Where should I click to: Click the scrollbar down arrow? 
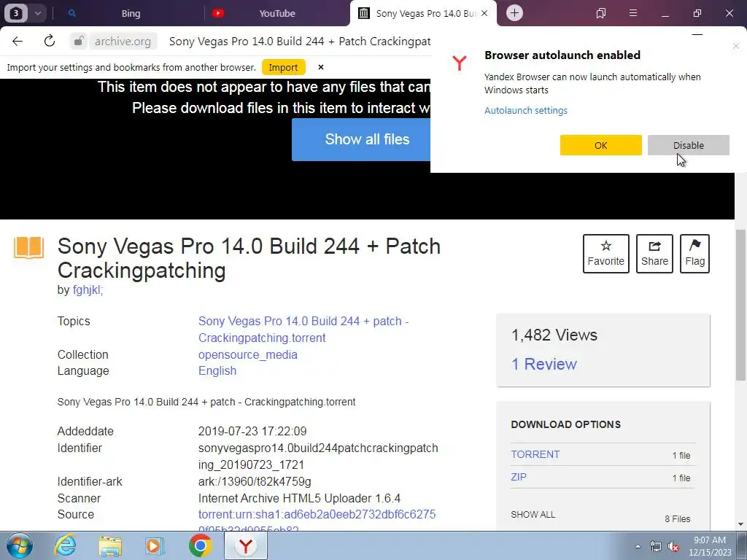[x=741, y=524]
